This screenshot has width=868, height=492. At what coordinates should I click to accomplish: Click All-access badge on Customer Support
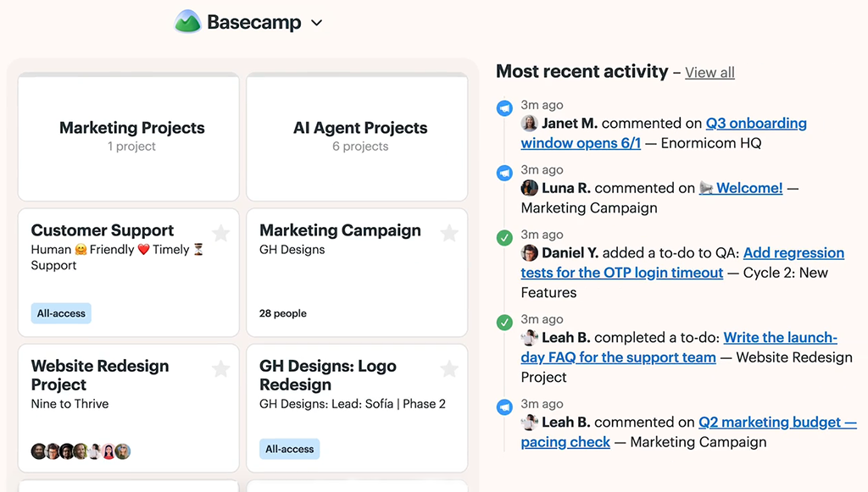[61, 313]
